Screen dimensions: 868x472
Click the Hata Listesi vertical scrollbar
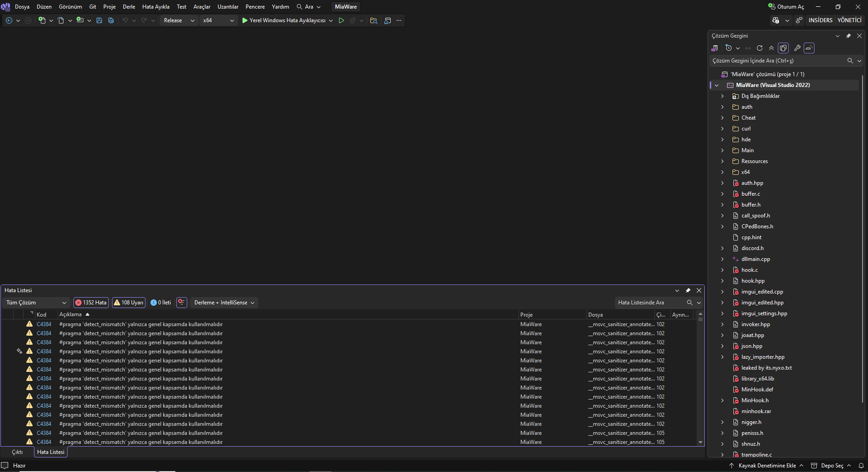(x=700, y=378)
